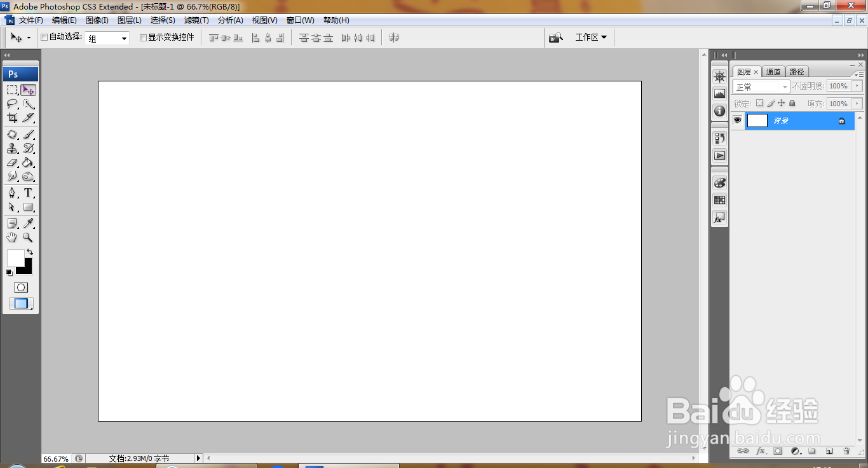Open the Layers panel options menu
Viewport: 868px width, 468px height.
[x=860, y=74]
